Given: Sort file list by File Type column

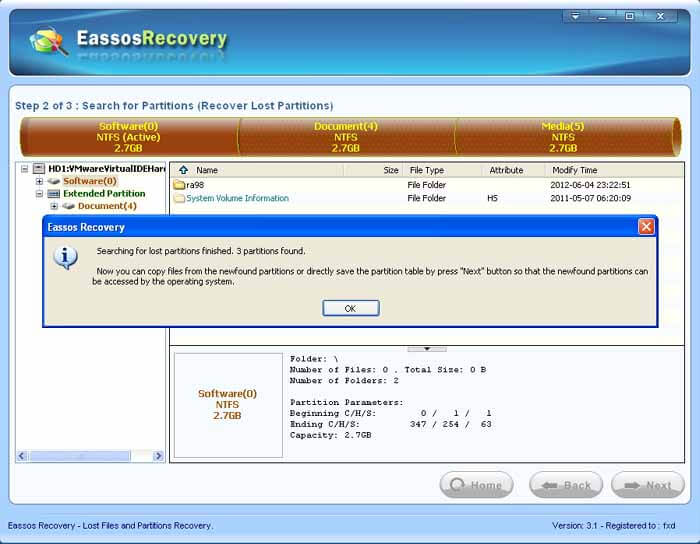Looking at the screenshot, I should tap(442, 170).
